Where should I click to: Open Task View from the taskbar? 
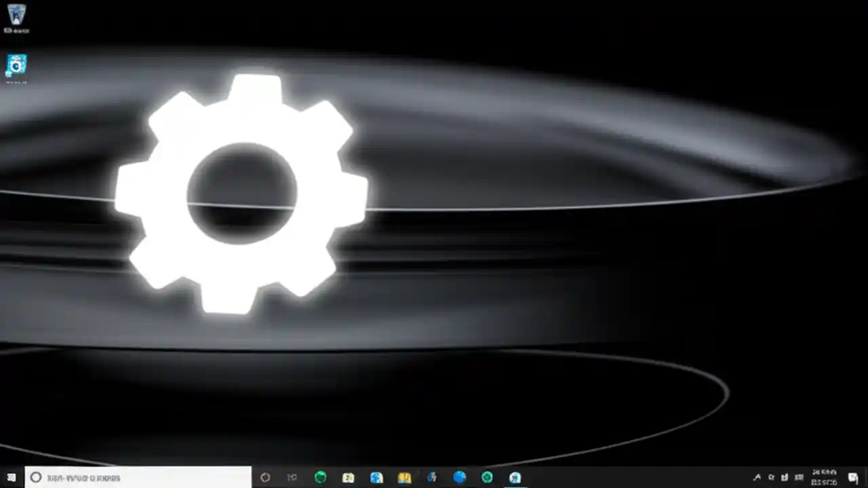pos(292,478)
